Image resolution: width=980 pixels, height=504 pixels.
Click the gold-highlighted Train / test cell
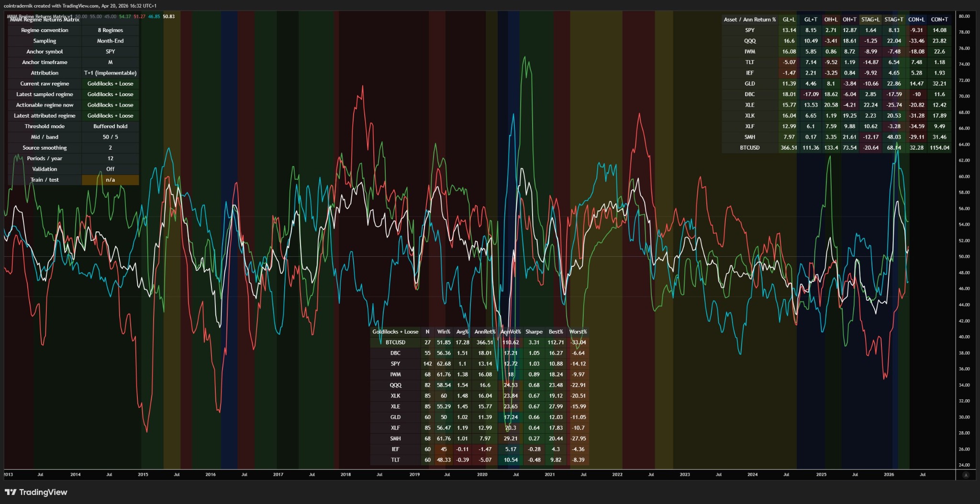tap(110, 179)
